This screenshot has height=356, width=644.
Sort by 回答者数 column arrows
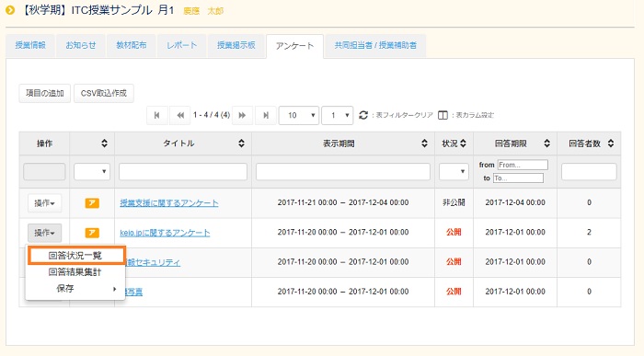[611, 144]
